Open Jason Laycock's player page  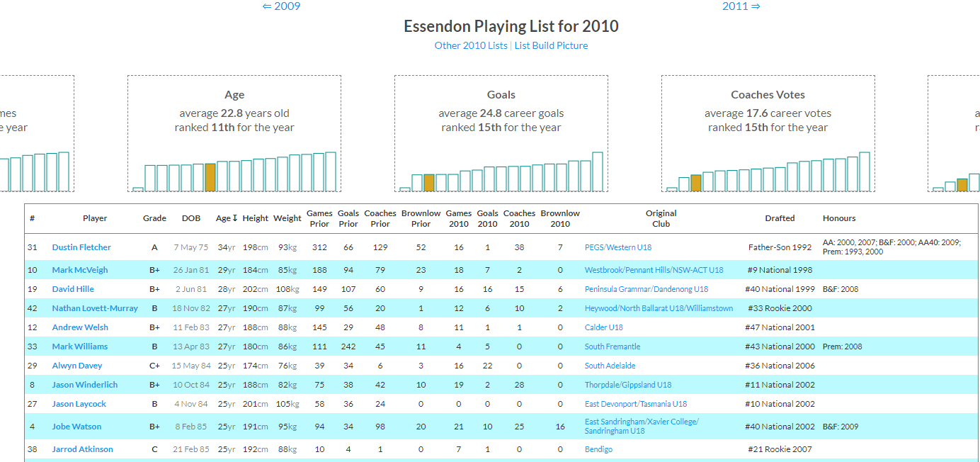(x=79, y=404)
